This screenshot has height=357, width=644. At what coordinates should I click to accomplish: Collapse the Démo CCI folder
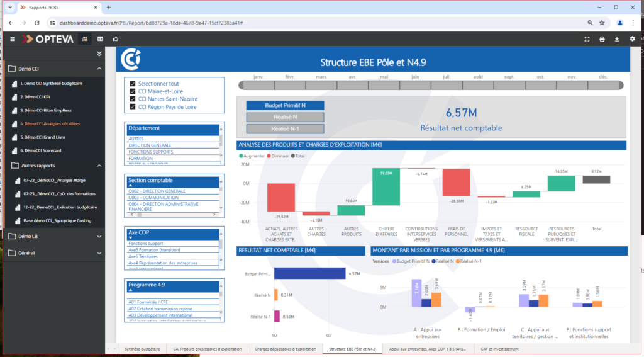99,68
